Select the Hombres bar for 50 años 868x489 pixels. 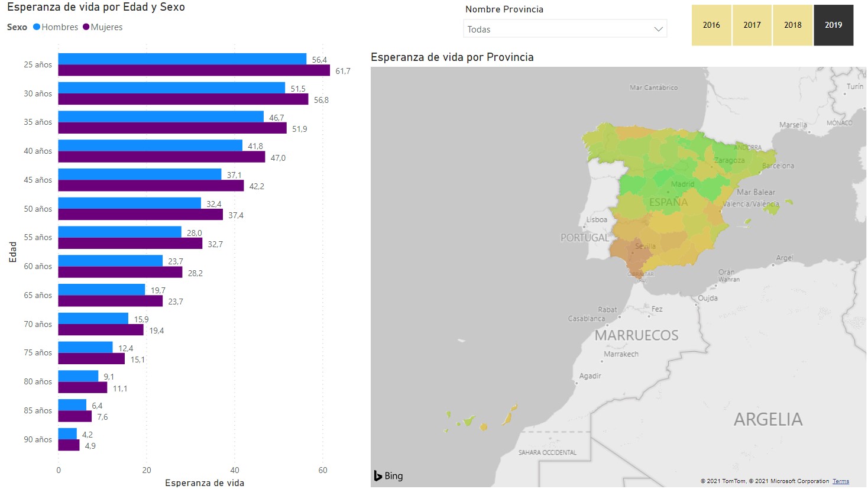click(x=129, y=203)
